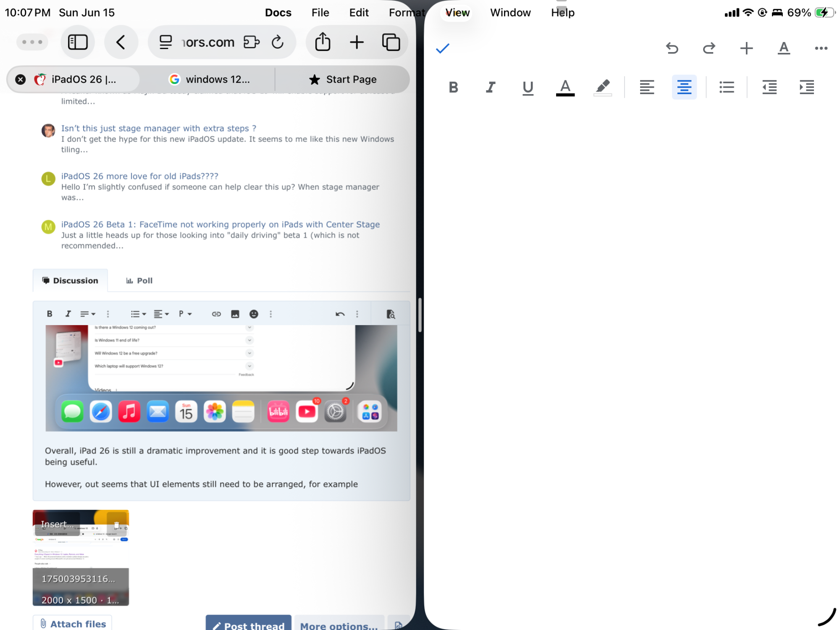
Task: Toggle bold in Docs toolbar
Action: coord(453,87)
